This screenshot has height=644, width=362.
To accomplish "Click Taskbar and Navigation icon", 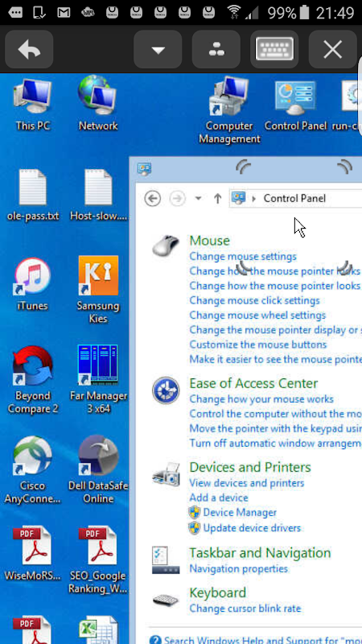I will click(x=166, y=559).
